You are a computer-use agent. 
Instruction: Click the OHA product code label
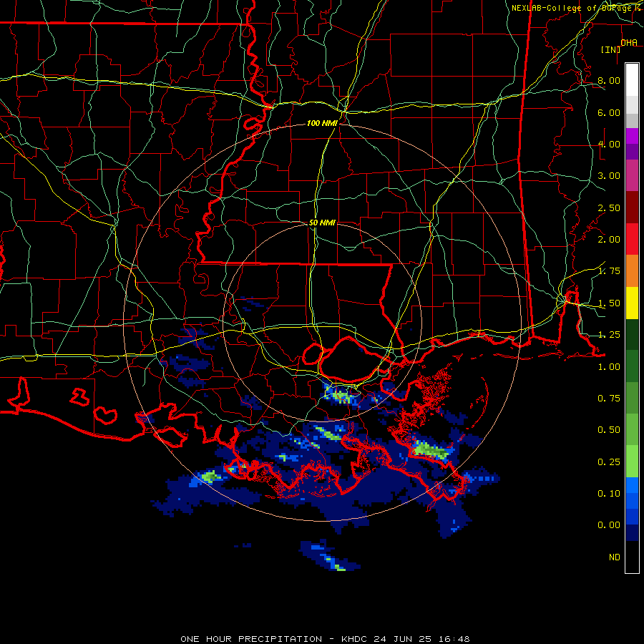629,43
